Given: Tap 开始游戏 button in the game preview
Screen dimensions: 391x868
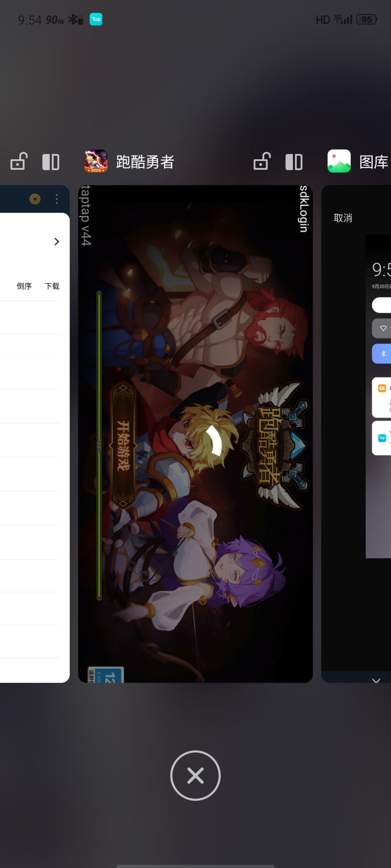Looking at the screenshot, I should pyautogui.click(x=123, y=445).
